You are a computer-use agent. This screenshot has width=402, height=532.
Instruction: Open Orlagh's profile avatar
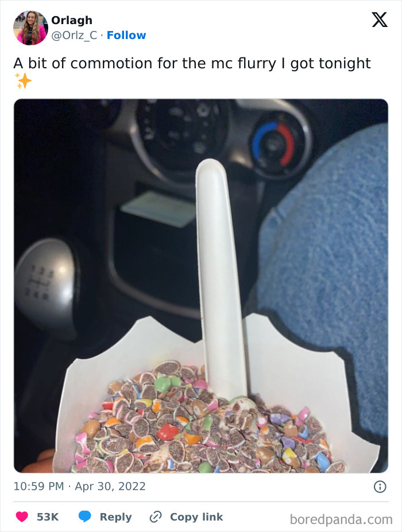(x=30, y=28)
